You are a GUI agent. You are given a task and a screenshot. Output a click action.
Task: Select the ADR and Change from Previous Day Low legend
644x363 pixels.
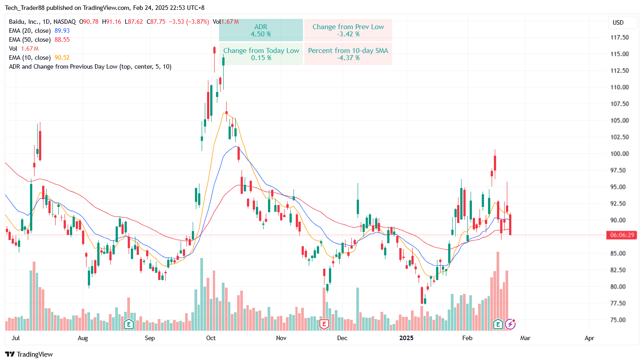coord(90,66)
